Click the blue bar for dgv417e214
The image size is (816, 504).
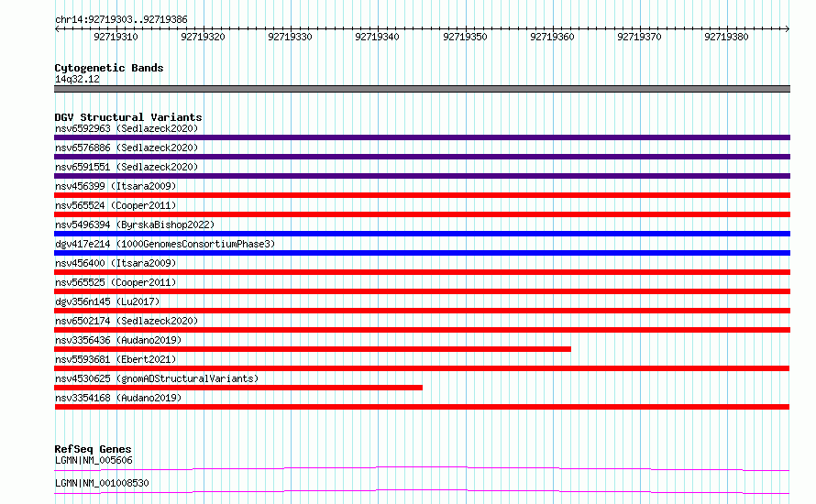[422, 253]
